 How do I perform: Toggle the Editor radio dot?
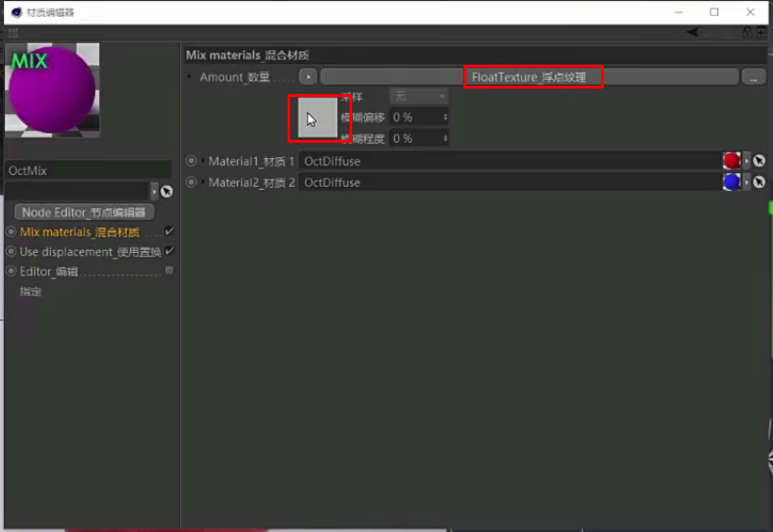(x=11, y=270)
